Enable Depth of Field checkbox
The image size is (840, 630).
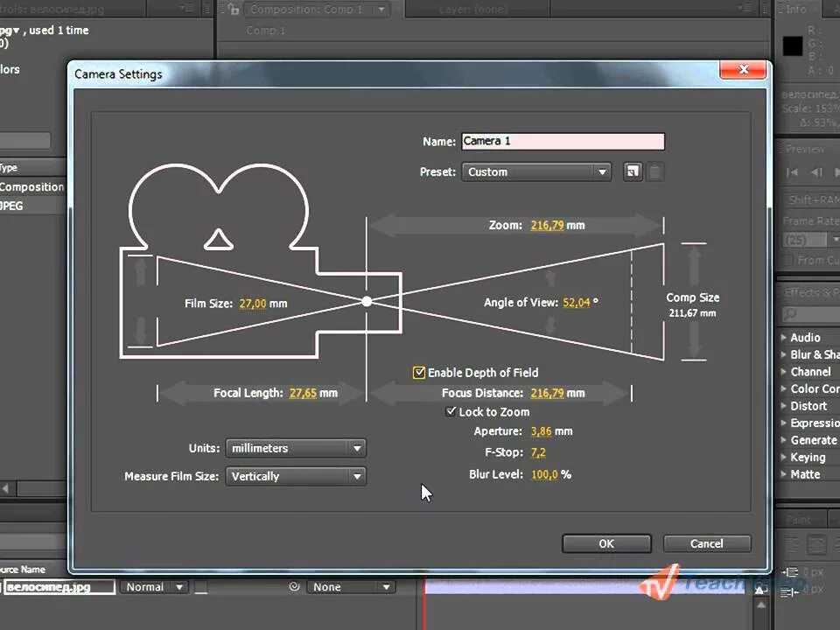click(x=419, y=373)
